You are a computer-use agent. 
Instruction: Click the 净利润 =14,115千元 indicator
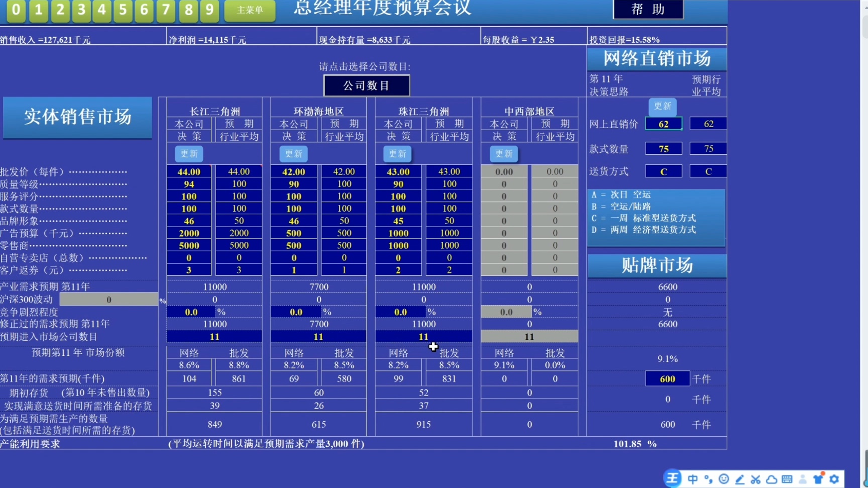207,40
